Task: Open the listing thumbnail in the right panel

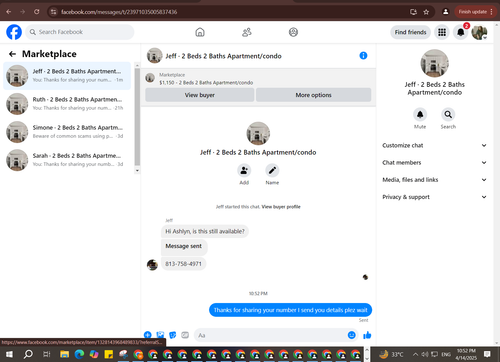Action: click(434, 63)
